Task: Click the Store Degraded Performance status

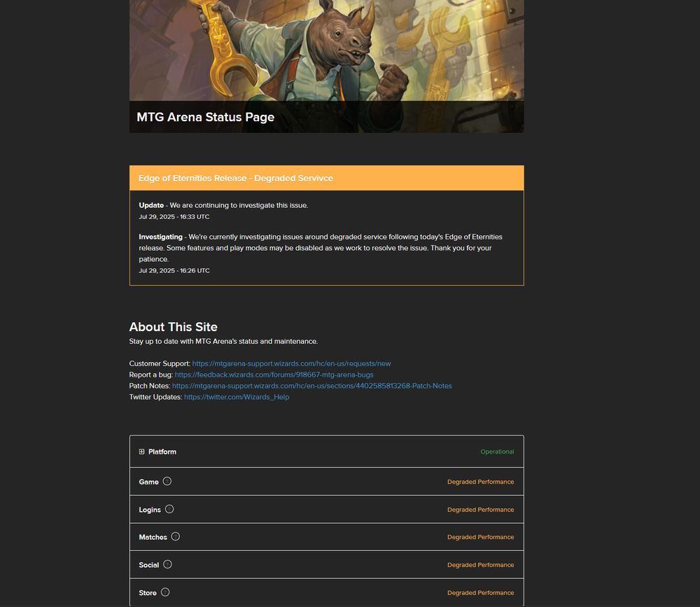Action: (480, 593)
